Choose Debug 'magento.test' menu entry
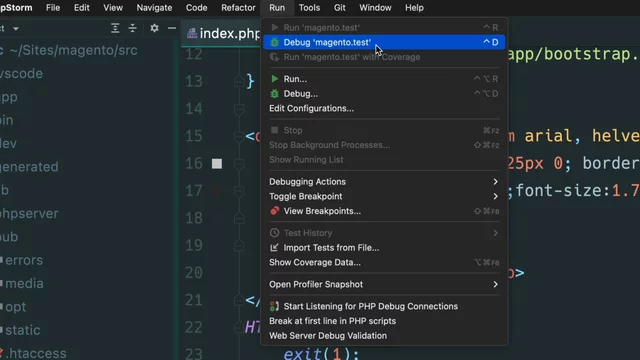This screenshot has height=360, width=640. pos(384,42)
